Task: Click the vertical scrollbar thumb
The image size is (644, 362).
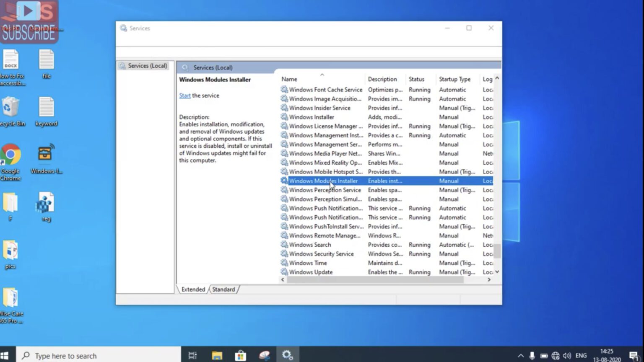Action: coord(497,251)
